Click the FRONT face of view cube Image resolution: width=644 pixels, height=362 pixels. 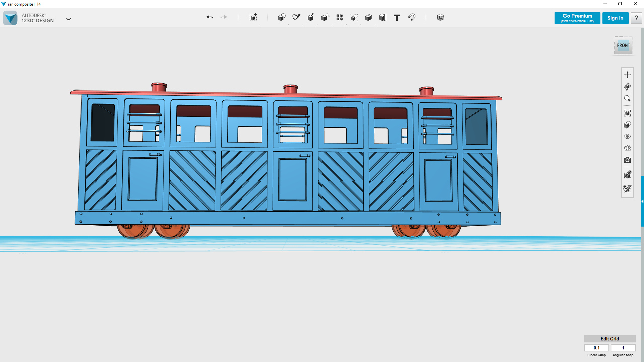[x=623, y=46]
